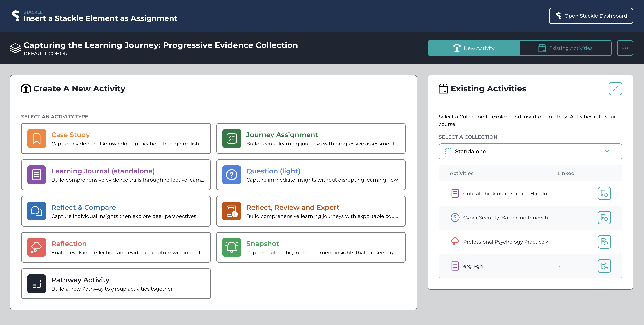Click the Reflection thought-cloud icon
The image size is (644, 325).
pos(36,247)
